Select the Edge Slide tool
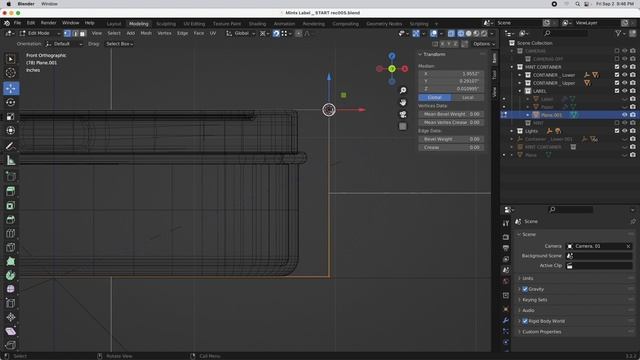The height and width of the screenshot is (360, 640). (11, 303)
